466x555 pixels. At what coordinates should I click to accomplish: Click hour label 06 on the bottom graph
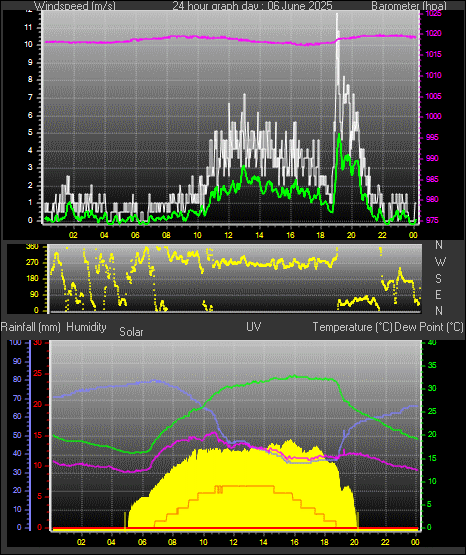click(142, 542)
